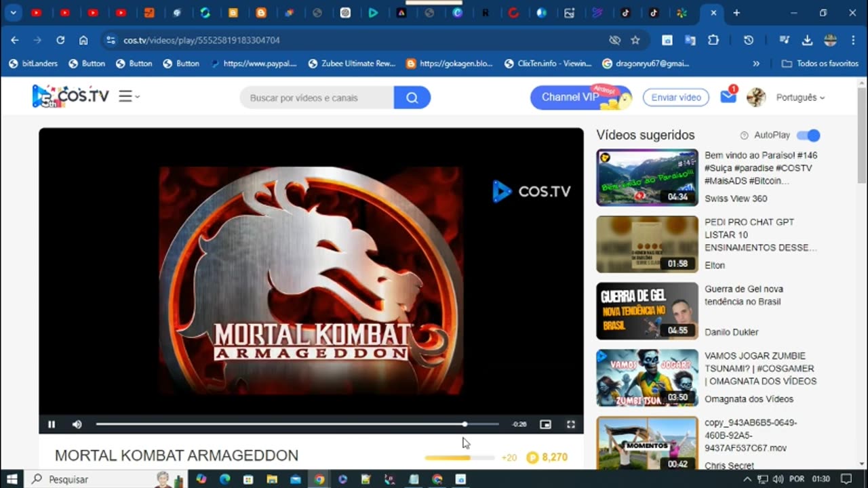Click the Enviar vídeo button
This screenshot has height=488, width=868.
(676, 98)
